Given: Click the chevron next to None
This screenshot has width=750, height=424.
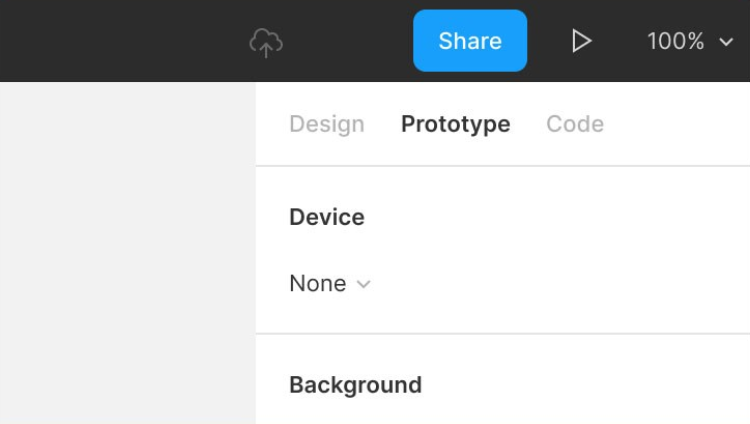Looking at the screenshot, I should (x=364, y=284).
